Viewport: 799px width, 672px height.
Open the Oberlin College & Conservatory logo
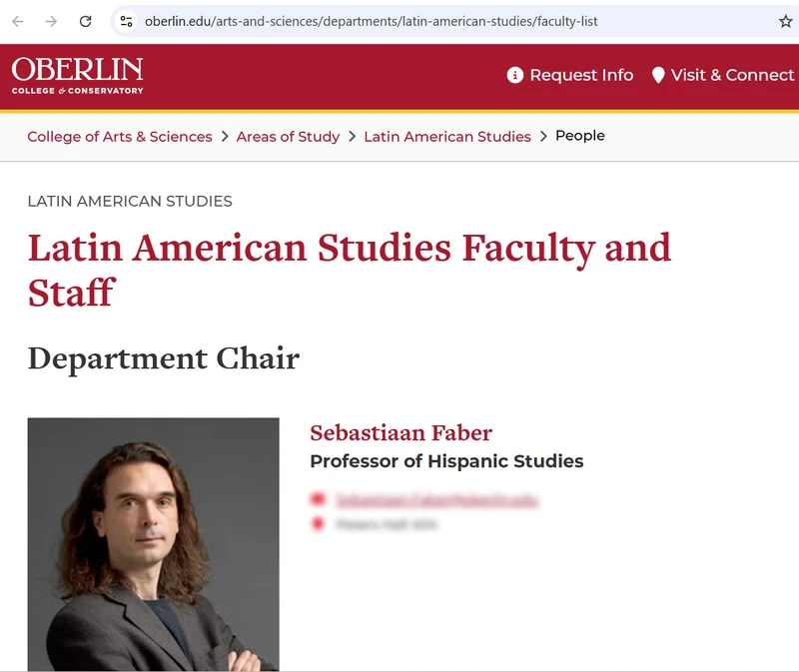click(78, 76)
